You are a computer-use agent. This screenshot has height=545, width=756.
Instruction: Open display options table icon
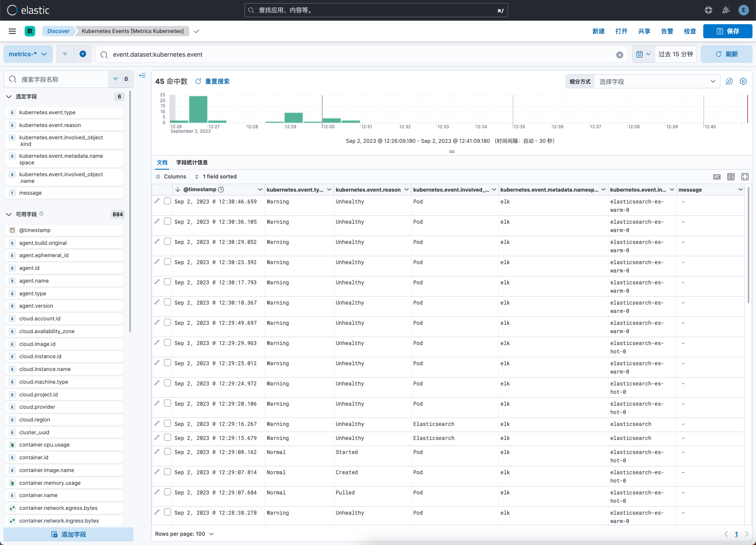731,177
